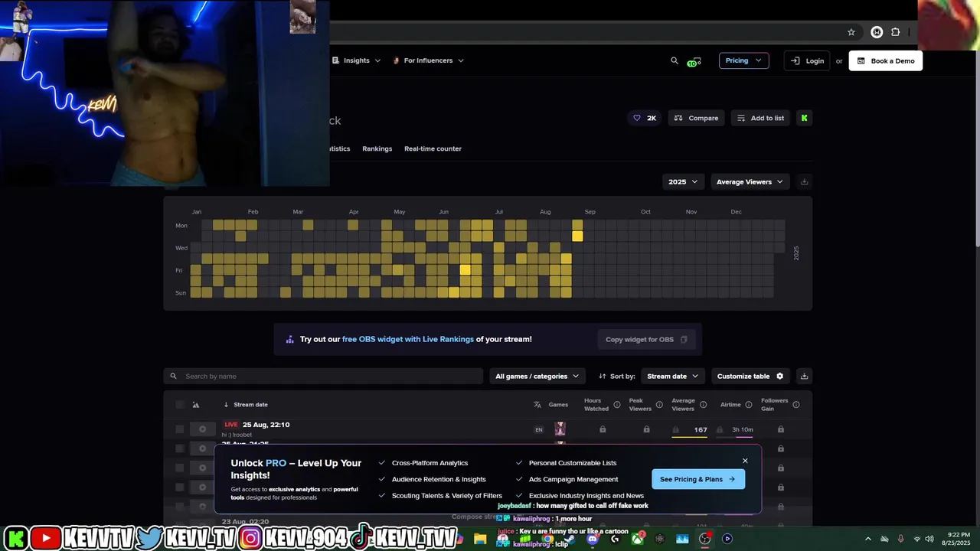Expand the For Influencers menu
The width and height of the screenshot is (980, 551).
coord(428,60)
